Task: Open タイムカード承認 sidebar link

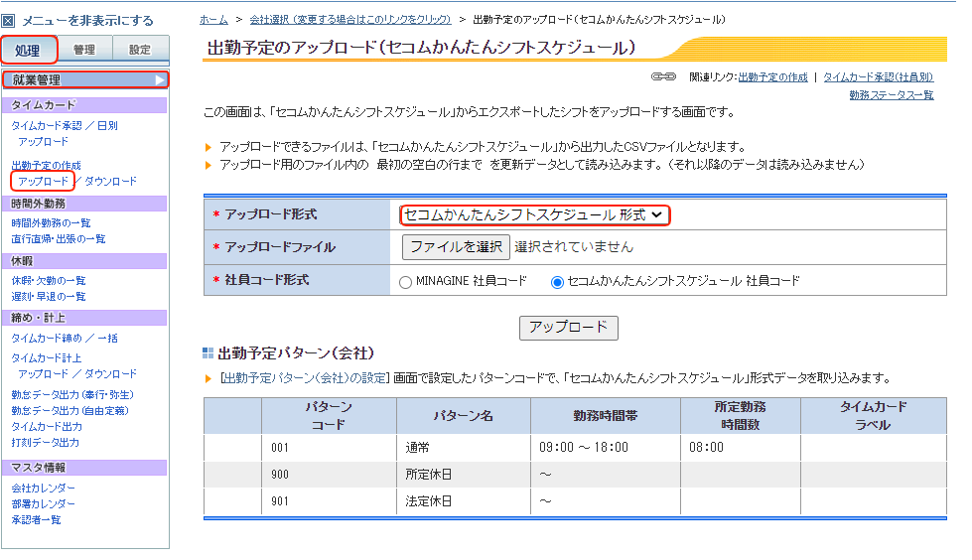Action: pos(47,125)
